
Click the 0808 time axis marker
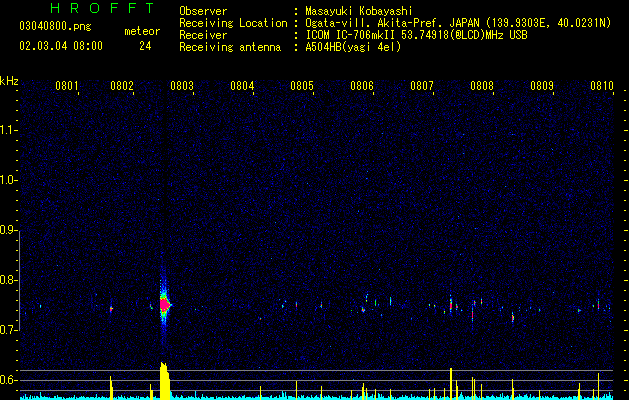[x=482, y=86]
